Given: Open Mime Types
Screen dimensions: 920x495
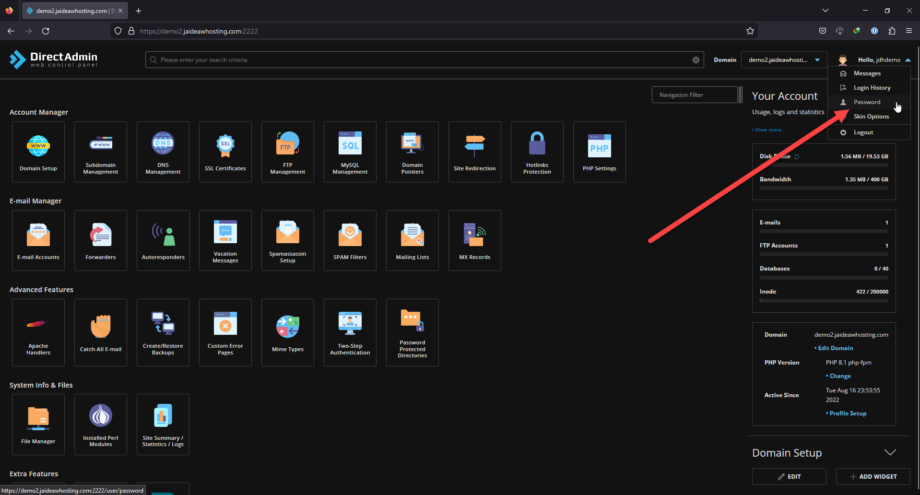Looking at the screenshot, I should (288, 333).
